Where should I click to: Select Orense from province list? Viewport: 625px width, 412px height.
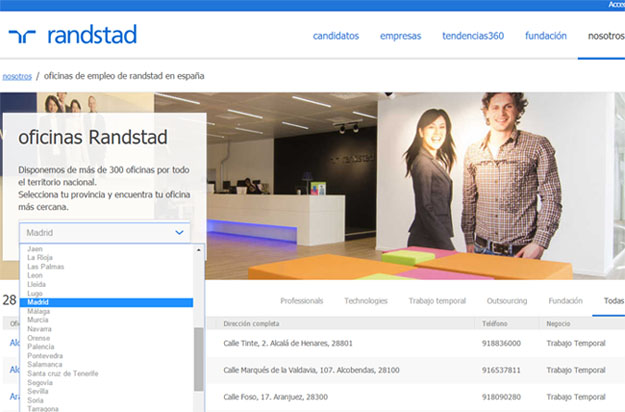point(38,338)
